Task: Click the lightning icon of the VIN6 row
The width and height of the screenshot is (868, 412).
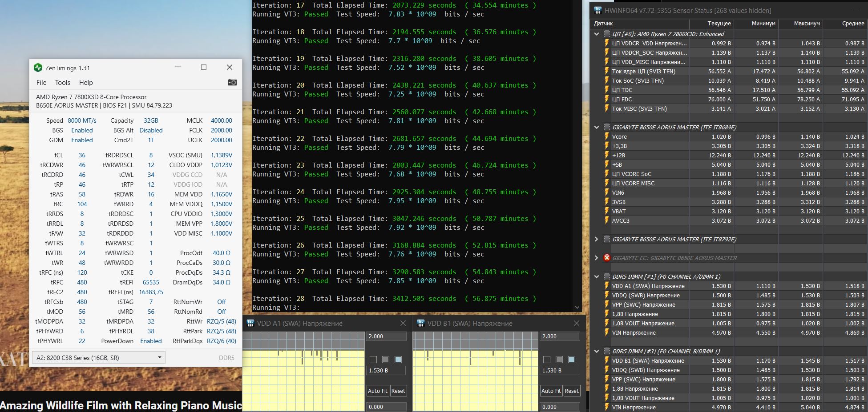Action: [606, 192]
